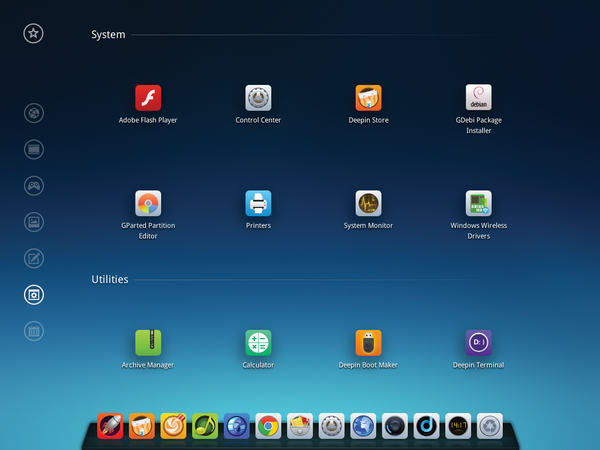The image size is (600, 450).
Task: Select the Internet category in the sidebar
Action: [x=34, y=113]
